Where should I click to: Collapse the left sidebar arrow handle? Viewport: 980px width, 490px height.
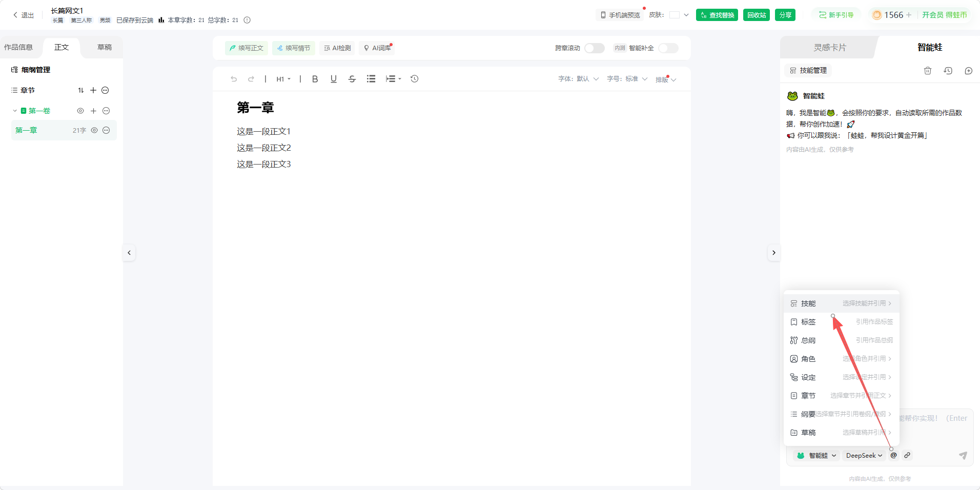coord(129,253)
